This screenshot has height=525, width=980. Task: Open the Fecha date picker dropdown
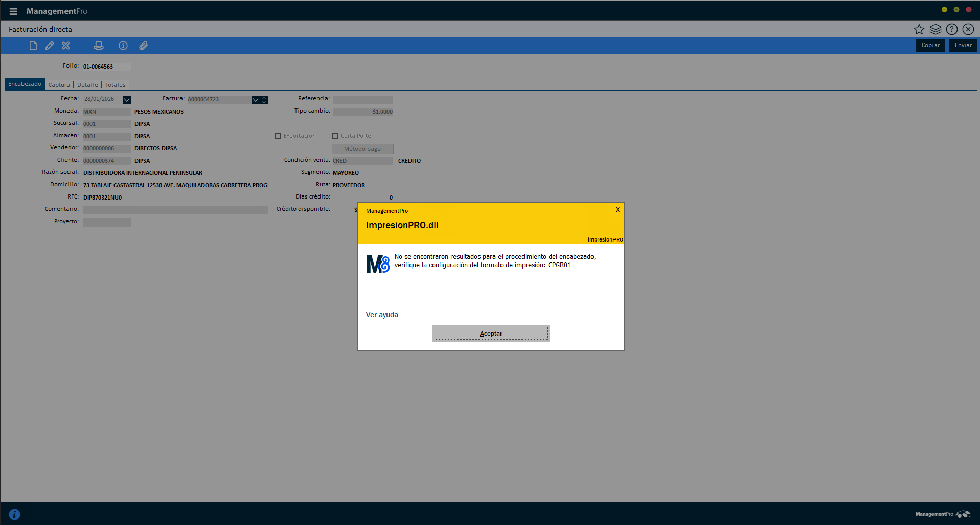[127, 100]
